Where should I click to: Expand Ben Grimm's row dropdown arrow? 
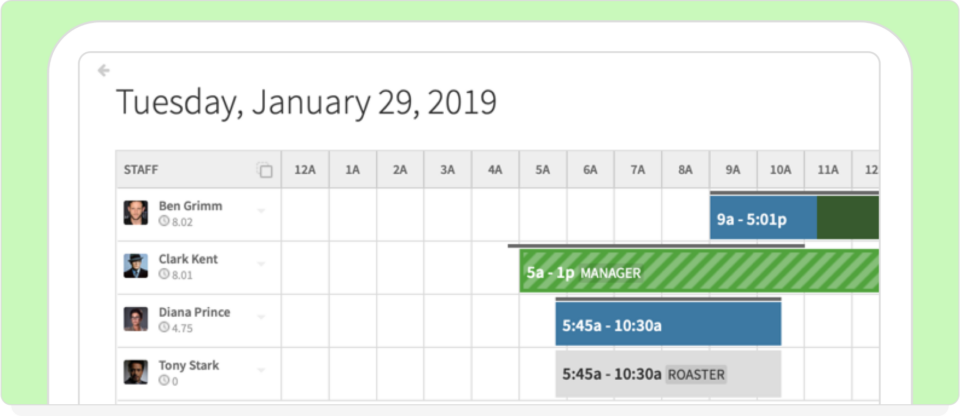click(261, 211)
